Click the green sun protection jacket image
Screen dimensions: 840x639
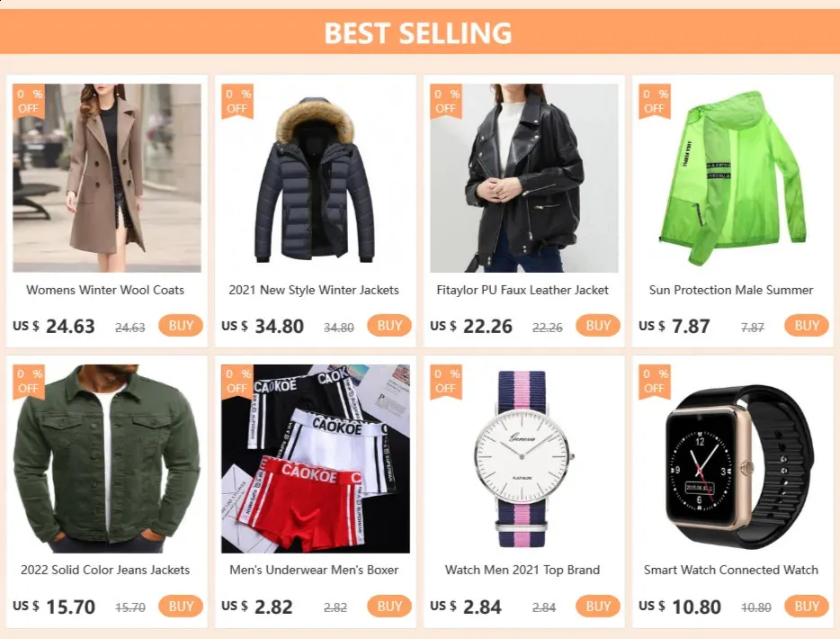[x=732, y=178]
